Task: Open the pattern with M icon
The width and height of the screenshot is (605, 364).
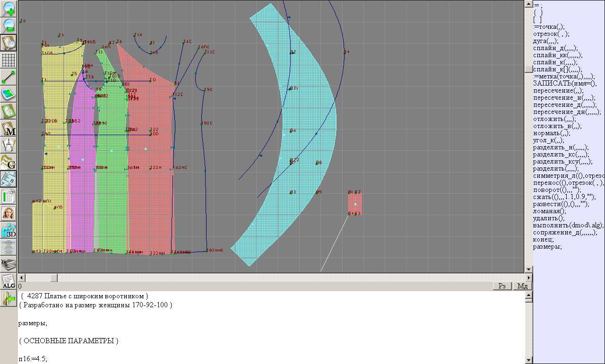Action: click(x=9, y=128)
